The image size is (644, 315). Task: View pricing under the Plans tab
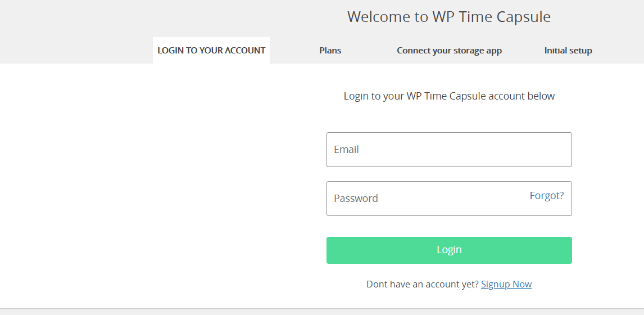pos(330,51)
